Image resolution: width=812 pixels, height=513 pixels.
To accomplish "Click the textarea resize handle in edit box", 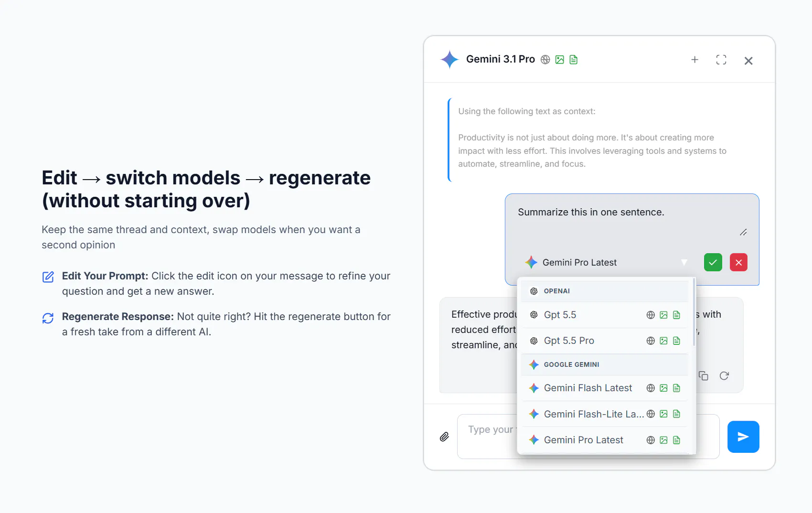I will pos(743,233).
